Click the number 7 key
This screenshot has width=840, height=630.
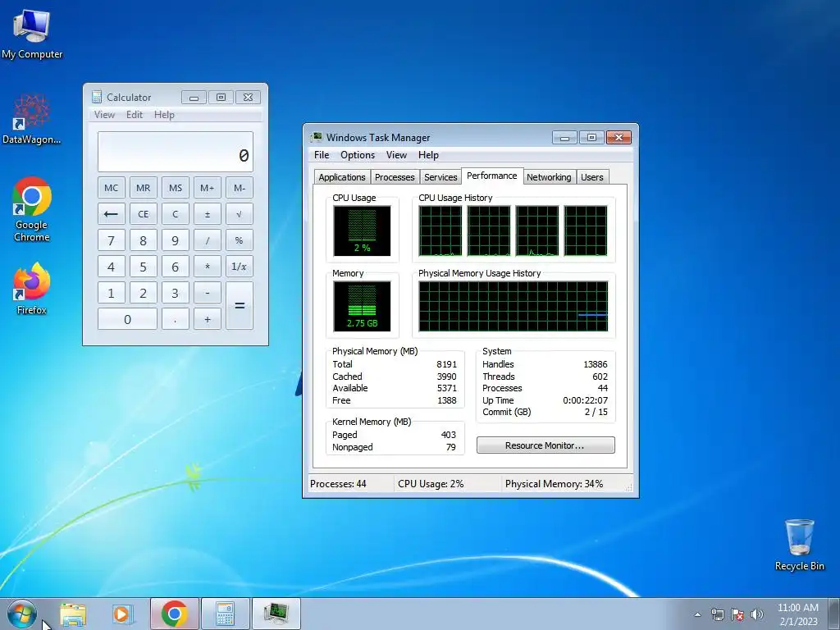coord(111,240)
